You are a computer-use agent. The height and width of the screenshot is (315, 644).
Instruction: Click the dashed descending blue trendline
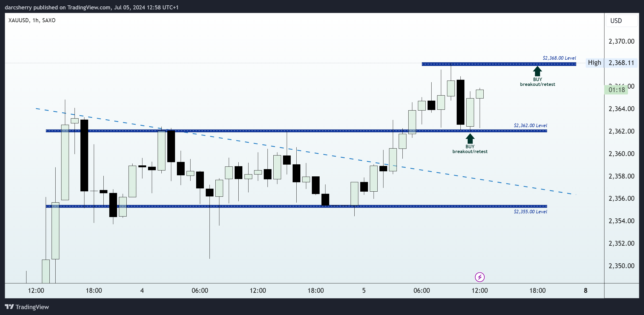click(306, 151)
